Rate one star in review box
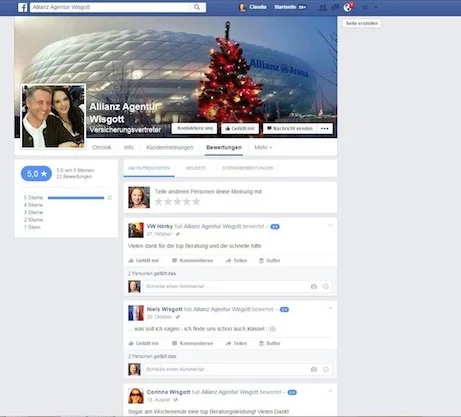This screenshot has width=461, height=417. (x=159, y=201)
